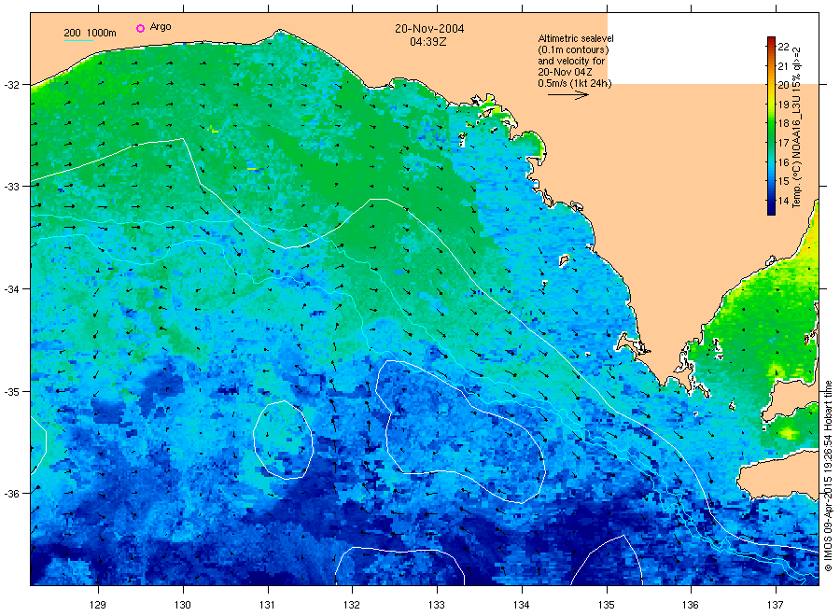Click the 18 value on the color scale
The height and width of the screenshot is (616, 840).
(783, 123)
